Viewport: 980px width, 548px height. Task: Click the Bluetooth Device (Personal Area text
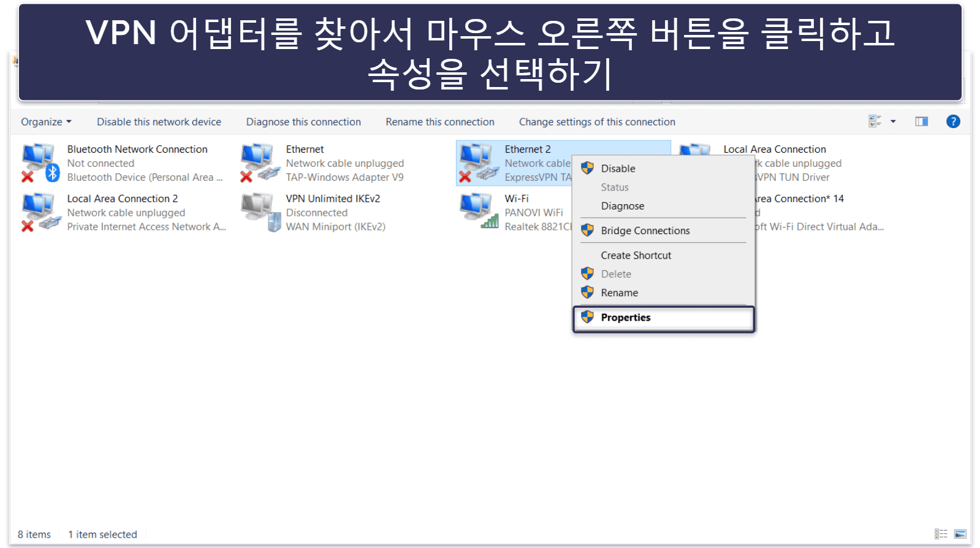145,177
